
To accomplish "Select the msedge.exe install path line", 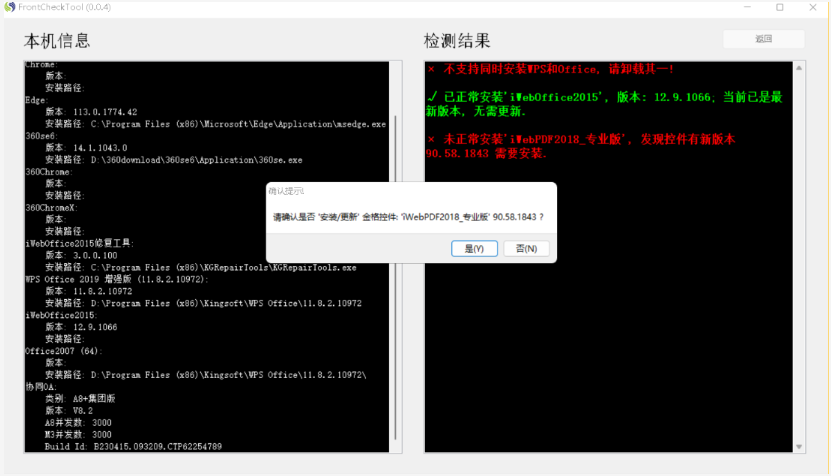I will coord(215,124).
